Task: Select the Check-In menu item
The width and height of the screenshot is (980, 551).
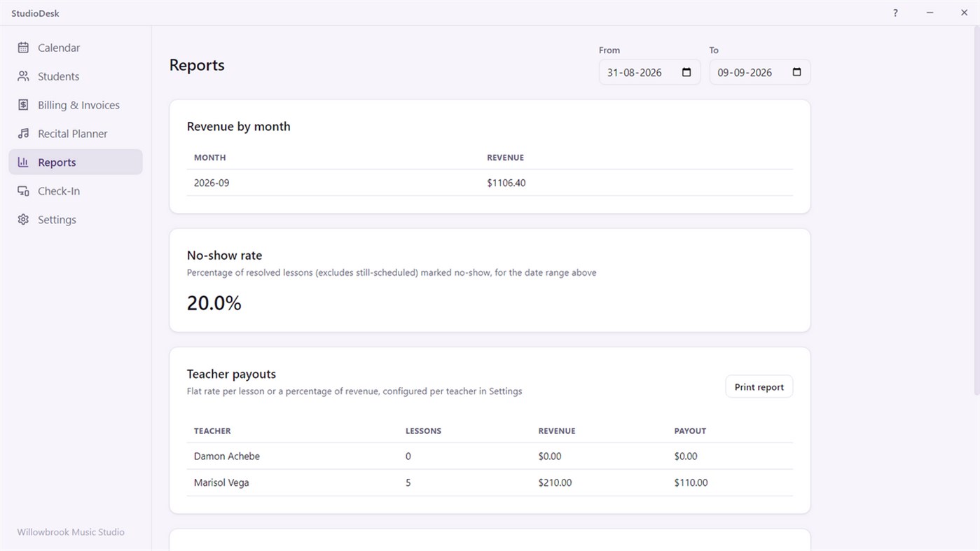Action: 76,191
